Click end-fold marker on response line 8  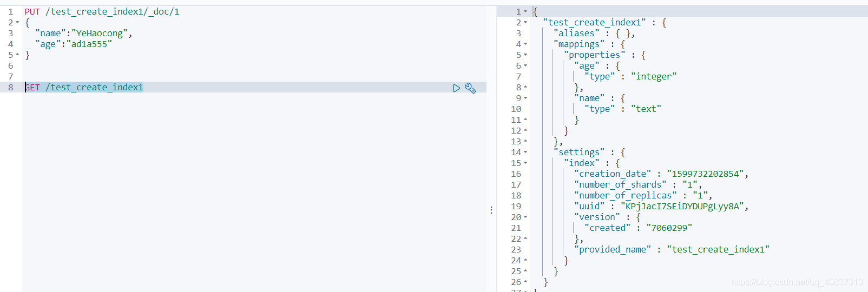tap(525, 87)
